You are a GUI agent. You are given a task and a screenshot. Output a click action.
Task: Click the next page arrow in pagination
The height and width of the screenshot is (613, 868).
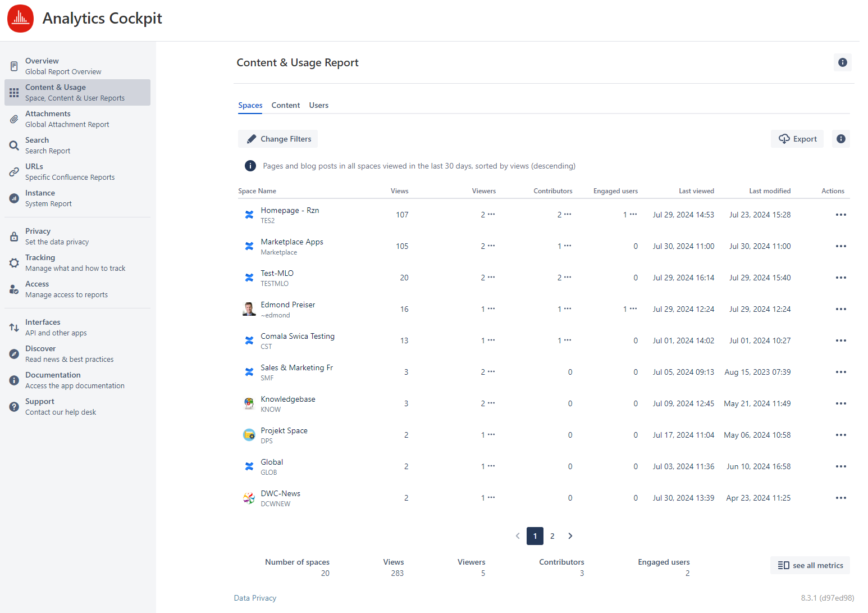pyautogui.click(x=570, y=536)
